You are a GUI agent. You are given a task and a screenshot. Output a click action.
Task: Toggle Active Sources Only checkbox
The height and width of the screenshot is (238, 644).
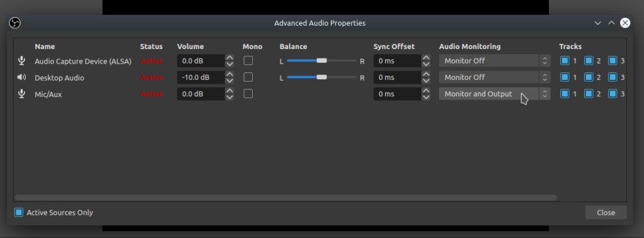coord(18,213)
